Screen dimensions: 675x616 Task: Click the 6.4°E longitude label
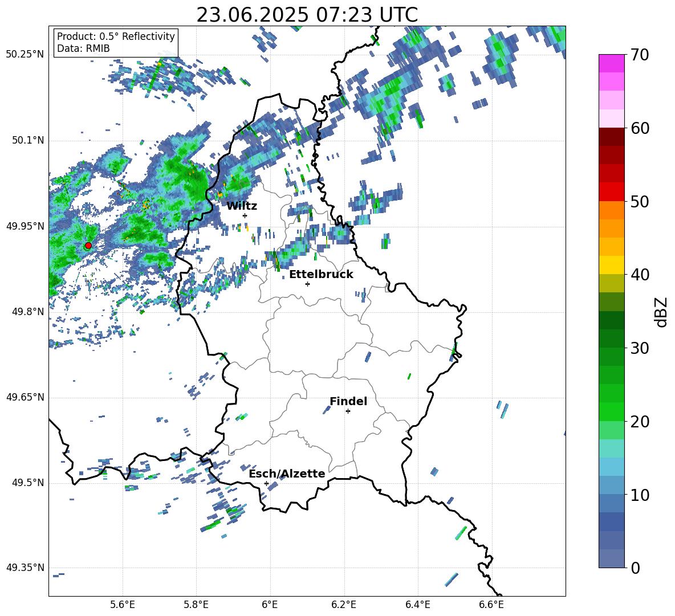click(418, 605)
